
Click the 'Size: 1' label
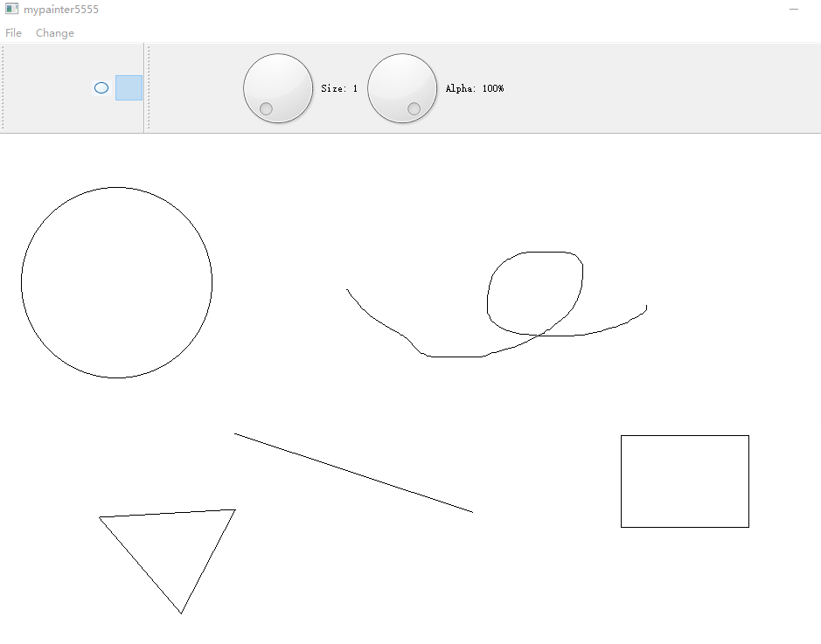click(x=338, y=87)
